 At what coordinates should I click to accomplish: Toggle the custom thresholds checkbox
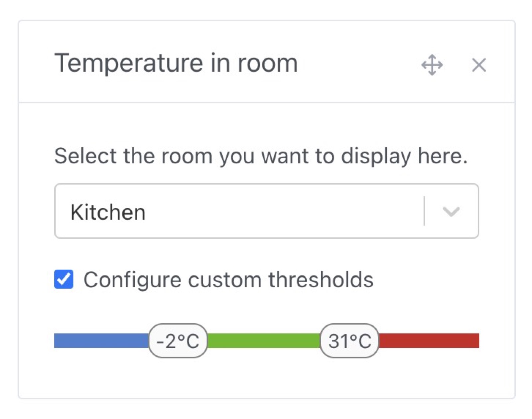click(x=64, y=279)
